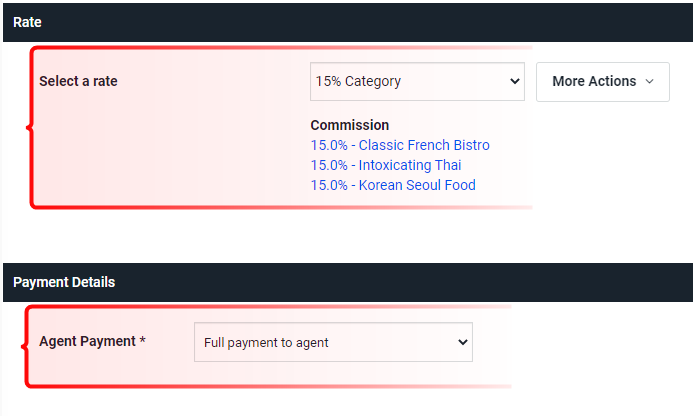Screen dimensions: 693x416
Task: Open the More Actions menu
Action: [603, 82]
